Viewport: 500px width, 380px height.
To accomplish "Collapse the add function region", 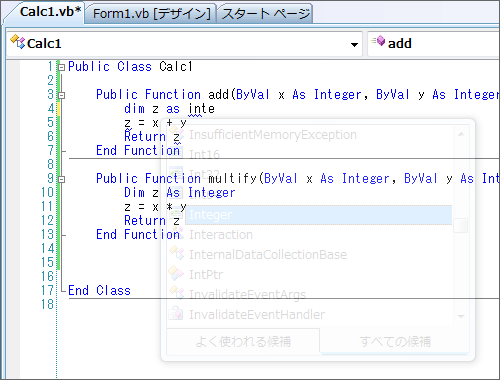I will click(61, 96).
